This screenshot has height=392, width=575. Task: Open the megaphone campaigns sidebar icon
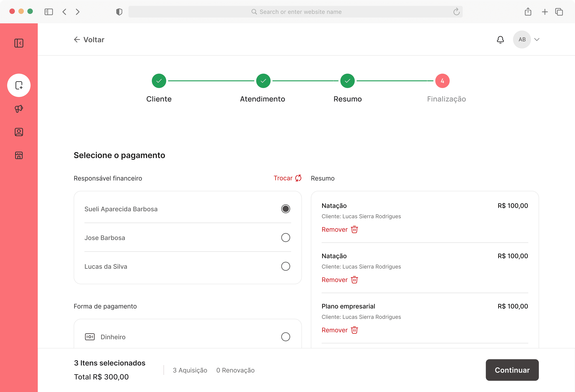coord(19,109)
